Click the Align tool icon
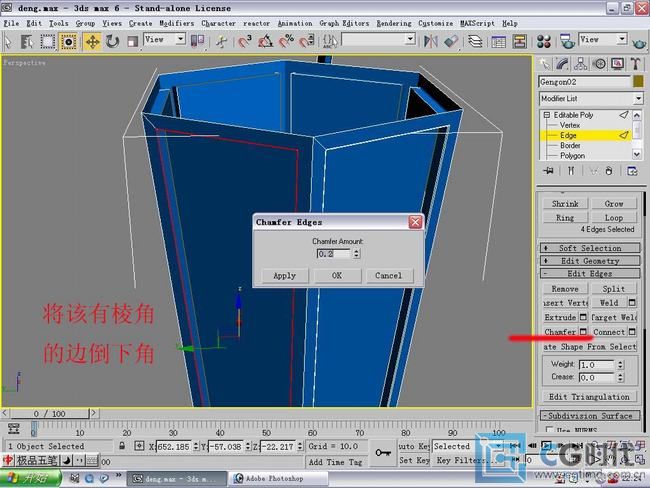Image resolution: width=650 pixels, height=488 pixels. click(451, 41)
